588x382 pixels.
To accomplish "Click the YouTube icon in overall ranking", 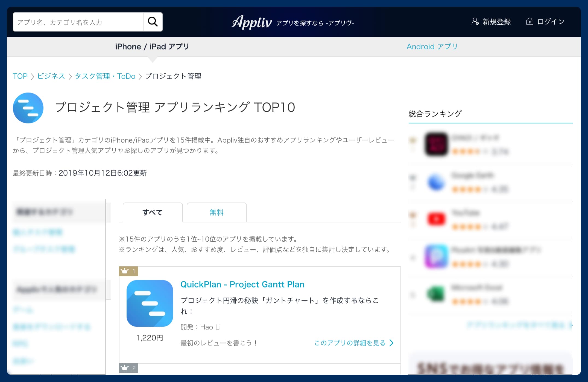I will 436,219.
